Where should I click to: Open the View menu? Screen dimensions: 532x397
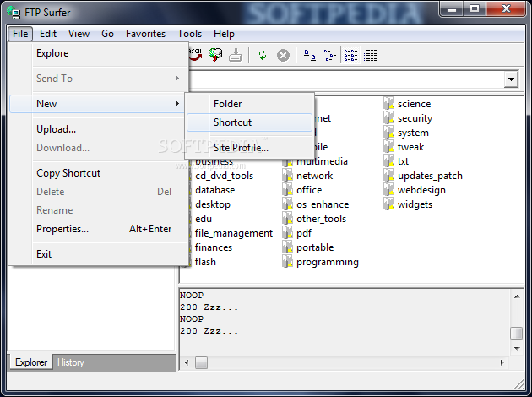click(x=79, y=34)
